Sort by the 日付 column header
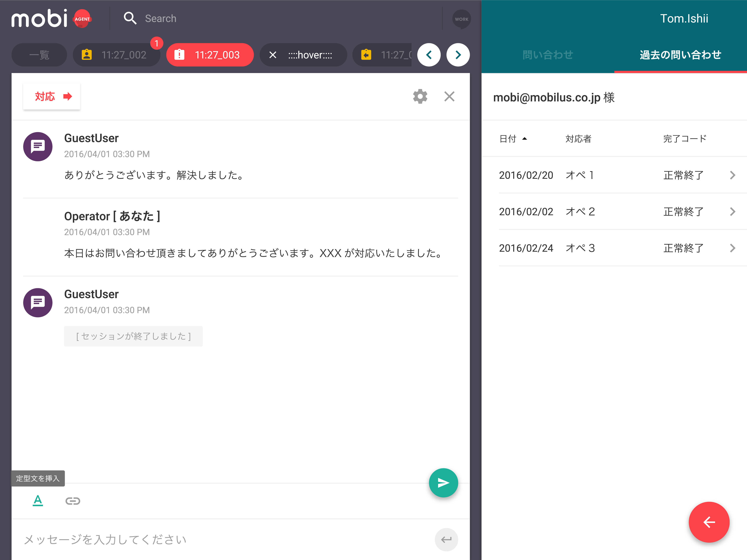Screen dimensions: 747x560 coord(513,139)
